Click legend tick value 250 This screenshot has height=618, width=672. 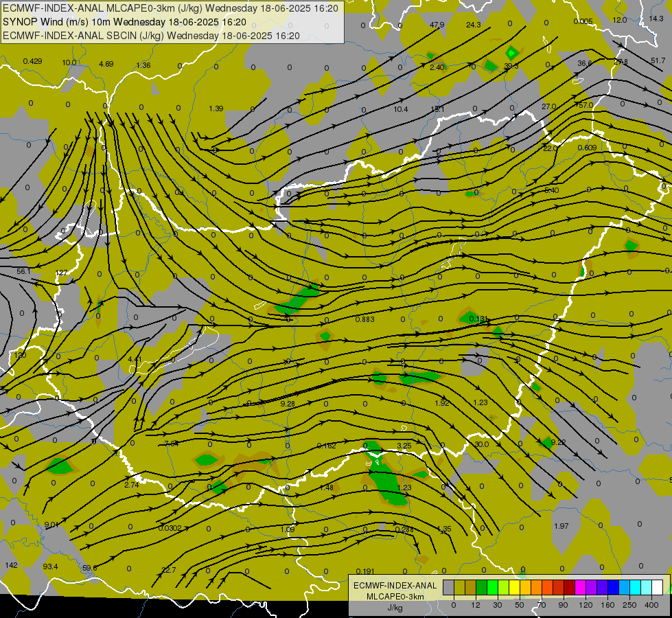pyautogui.click(x=629, y=605)
